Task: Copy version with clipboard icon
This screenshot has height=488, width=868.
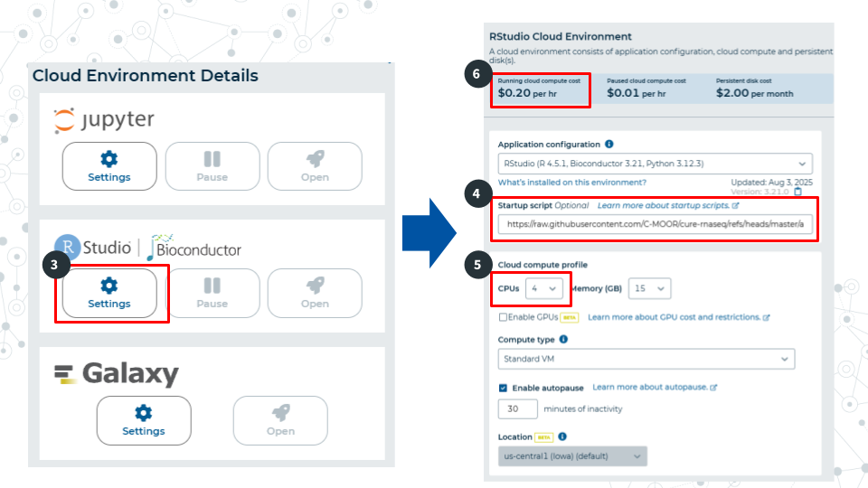Action: (x=797, y=192)
